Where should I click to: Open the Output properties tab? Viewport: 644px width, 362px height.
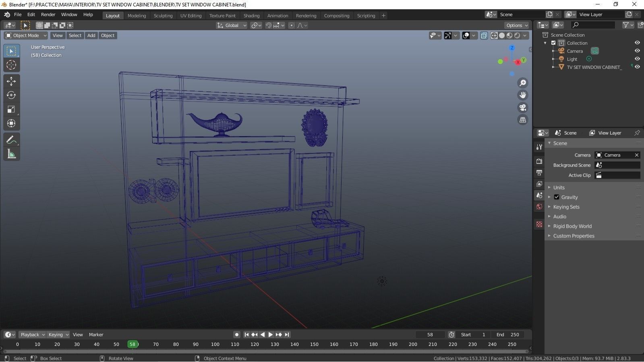tap(539, 173)
